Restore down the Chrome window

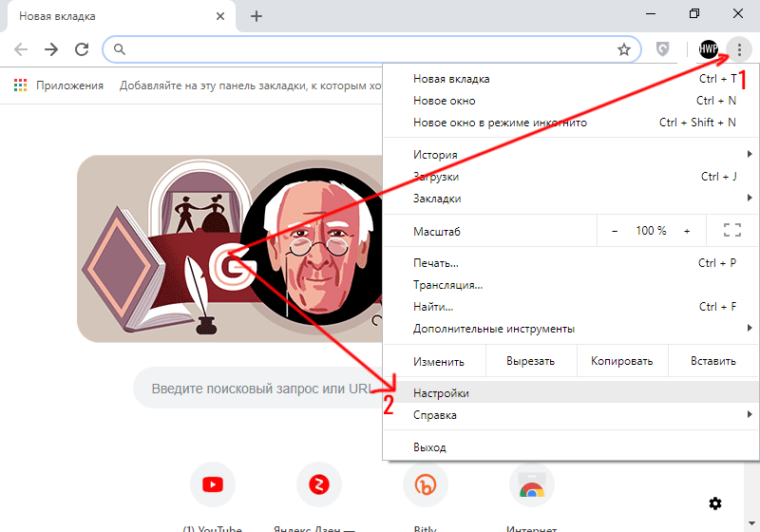click(694, 13)
